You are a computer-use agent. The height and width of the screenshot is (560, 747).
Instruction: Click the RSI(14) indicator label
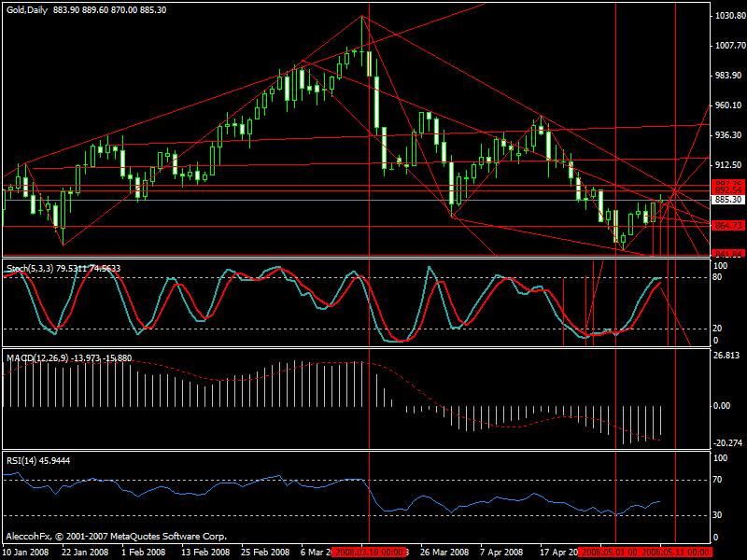click(x=22, y=460)
